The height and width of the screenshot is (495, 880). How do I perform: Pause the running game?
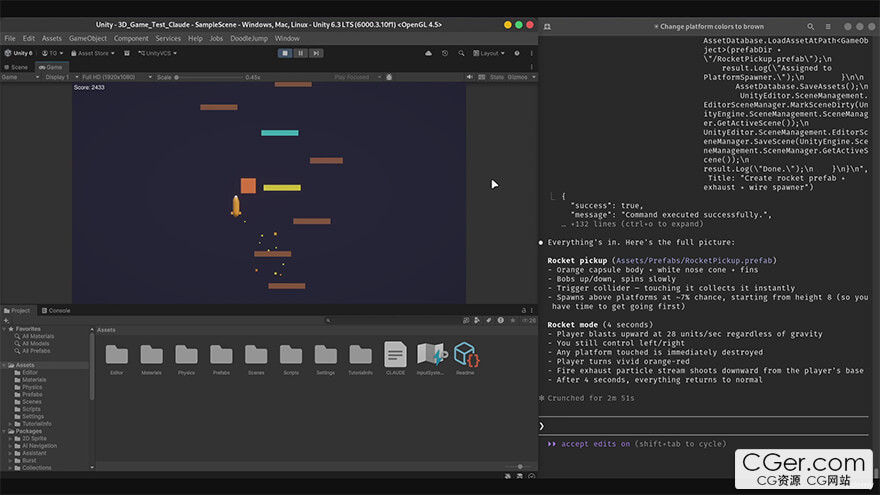point(301,53)
